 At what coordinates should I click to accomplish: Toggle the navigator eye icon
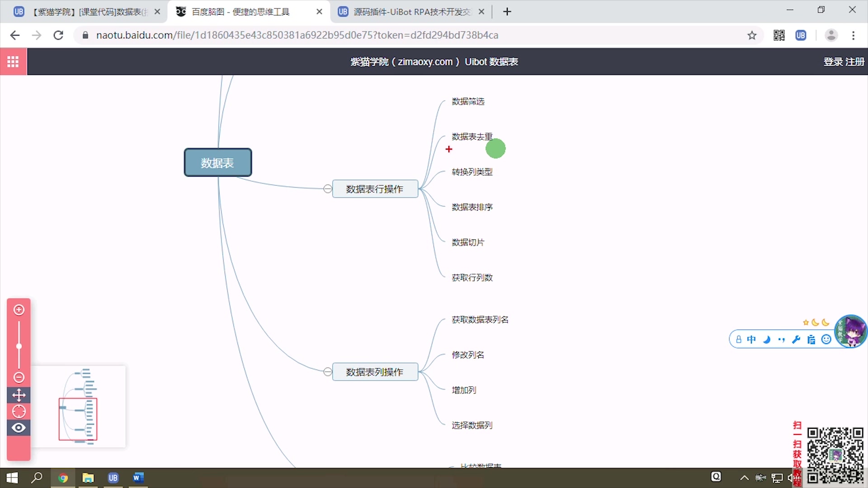(x=19, y=428)
